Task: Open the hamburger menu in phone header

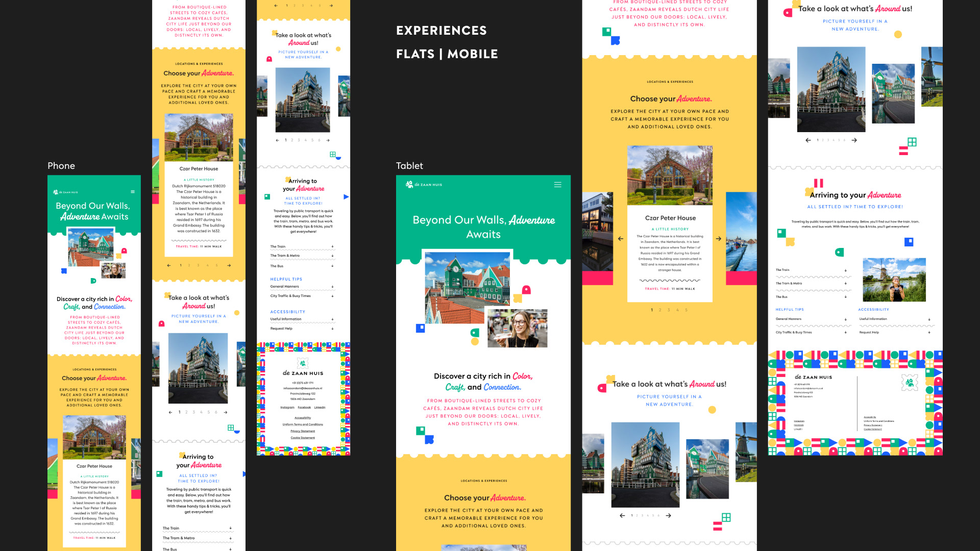Action: click(x=133, y=192)
